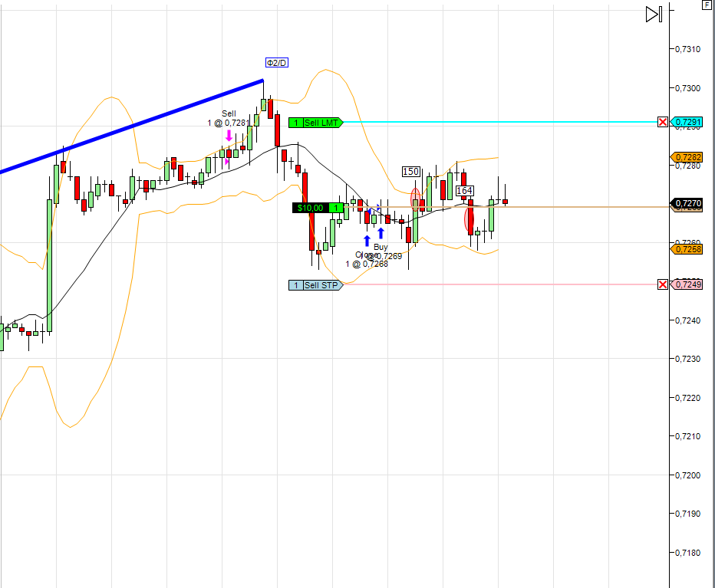Click the 0,7180 price axis label

[687, 553]
